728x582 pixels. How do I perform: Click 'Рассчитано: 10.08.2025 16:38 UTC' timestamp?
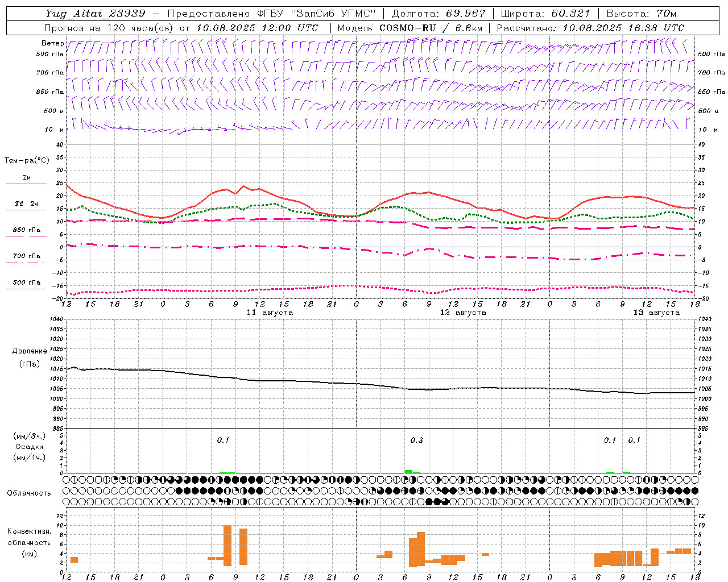click(x=590, y=28)
